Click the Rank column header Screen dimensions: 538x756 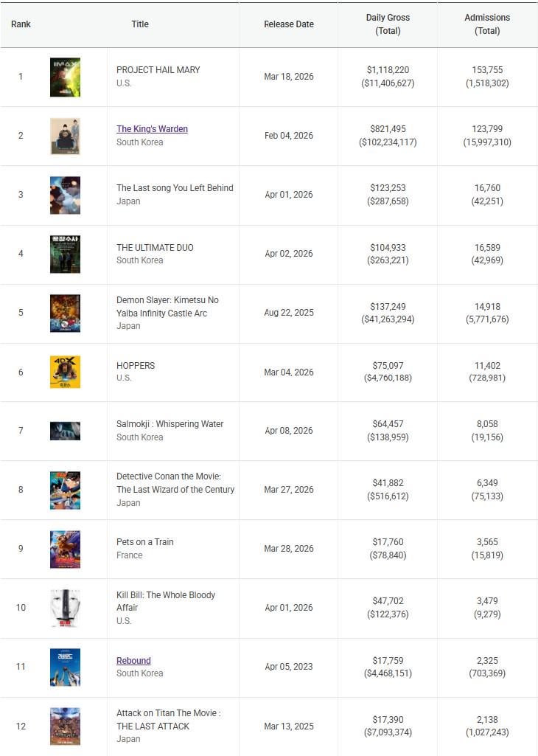(21, 24)
